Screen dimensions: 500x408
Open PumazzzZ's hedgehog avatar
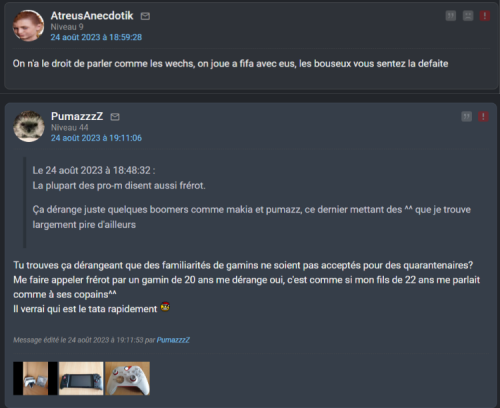click(x=29, y=126)
